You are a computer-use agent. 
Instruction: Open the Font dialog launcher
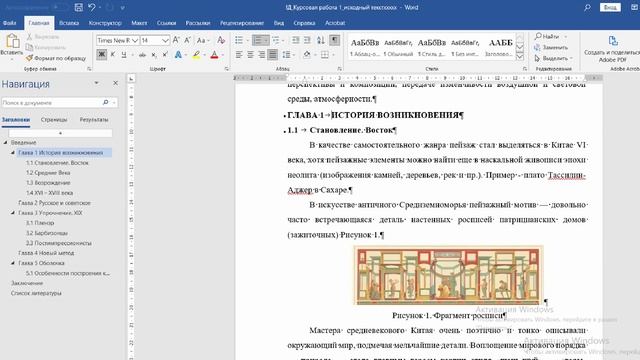click(227, 69)
